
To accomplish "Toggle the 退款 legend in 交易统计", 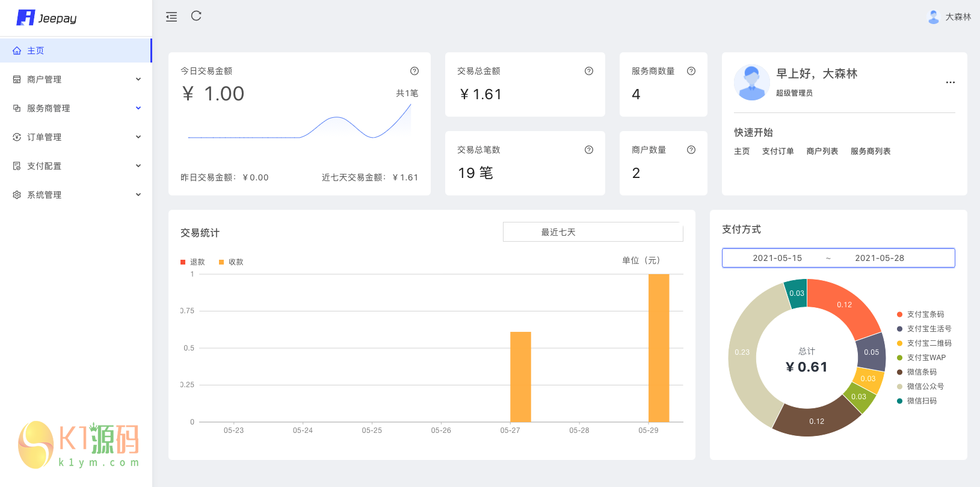I will 193,262.
